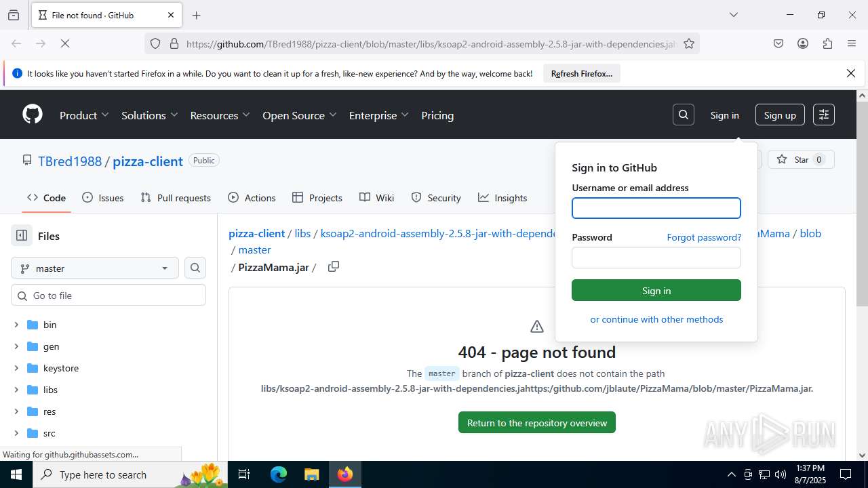Expand the libs folder chevron
868x488 pixels.
(x=16, y=390)
